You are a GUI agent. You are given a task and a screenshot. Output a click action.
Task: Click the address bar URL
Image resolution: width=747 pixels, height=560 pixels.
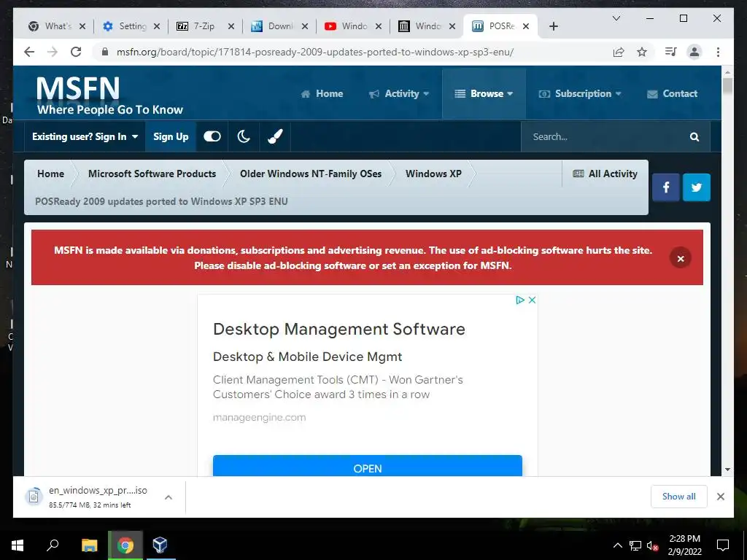315,52
